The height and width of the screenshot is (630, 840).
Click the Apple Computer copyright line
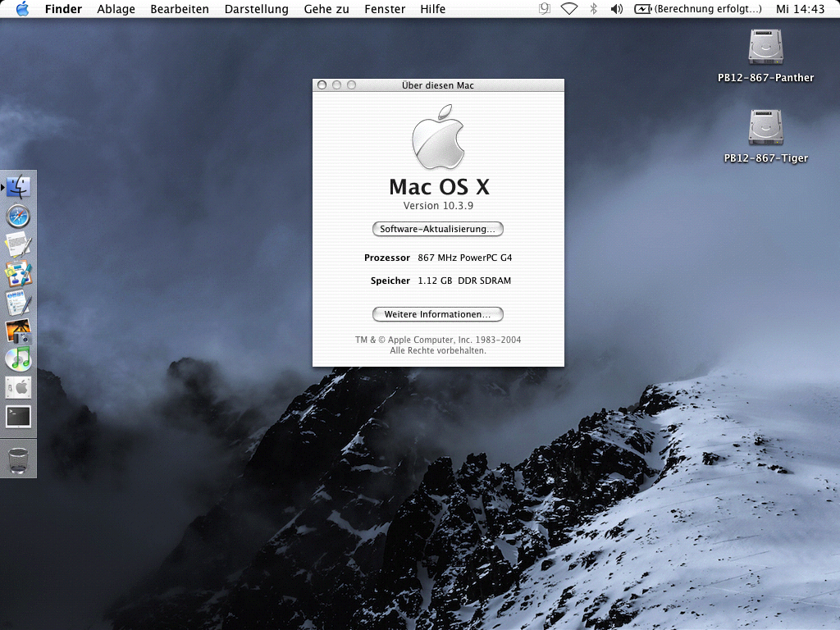tap(438, 340)
